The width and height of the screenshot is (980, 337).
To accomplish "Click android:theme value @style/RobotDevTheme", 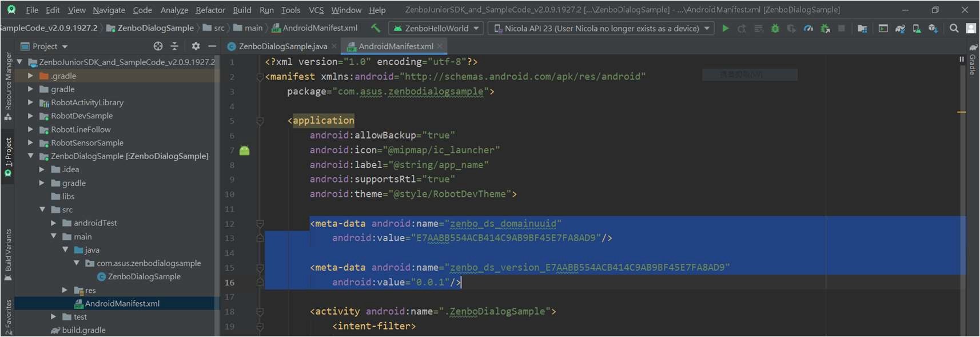I will (449, 194).
